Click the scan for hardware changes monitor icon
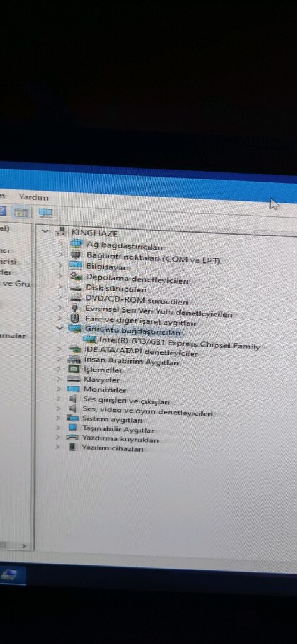This screenshot has width=297, height=644. tap(45, 213)
